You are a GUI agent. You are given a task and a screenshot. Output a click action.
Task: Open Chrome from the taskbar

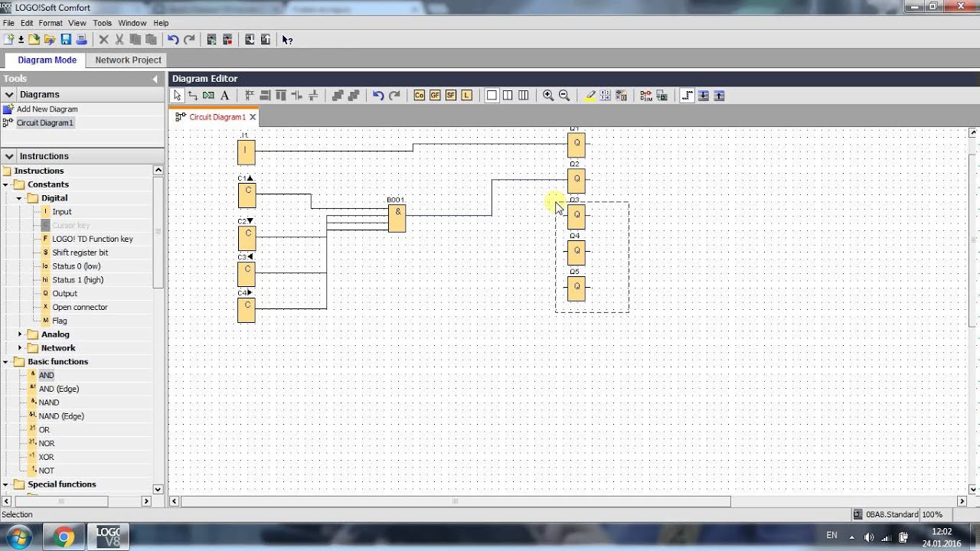coord(64,537)
